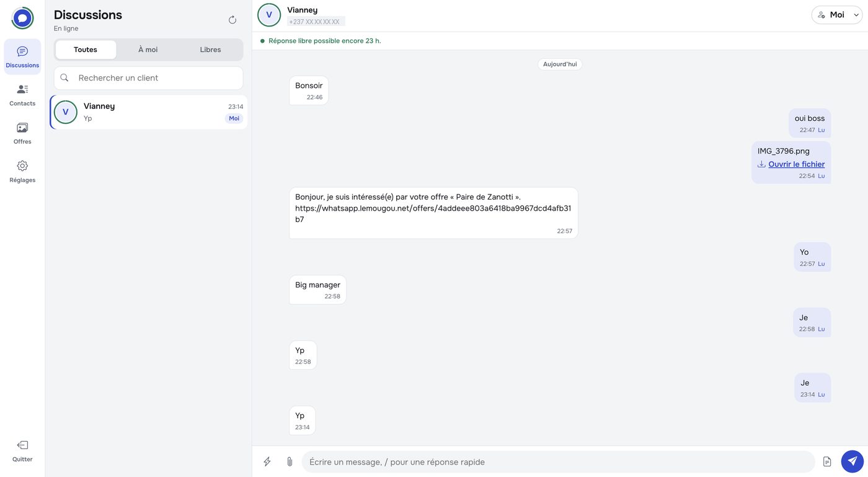Click the download icon beside Ouvrir le fichier
Image resolution: width=868 pixels, height=477 pixels.
point(761,164)
